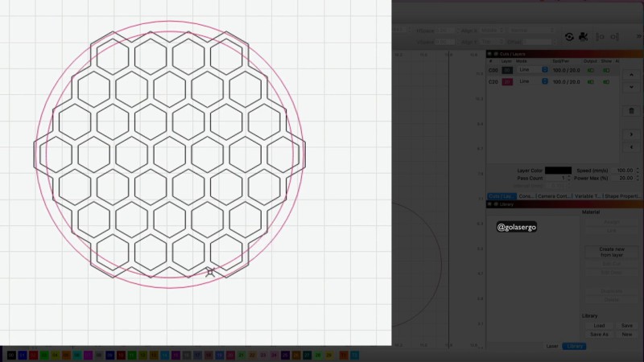Screen dimensions: 644x362
Task: Move layer down with the down arrow
Action: coord(631,84)
